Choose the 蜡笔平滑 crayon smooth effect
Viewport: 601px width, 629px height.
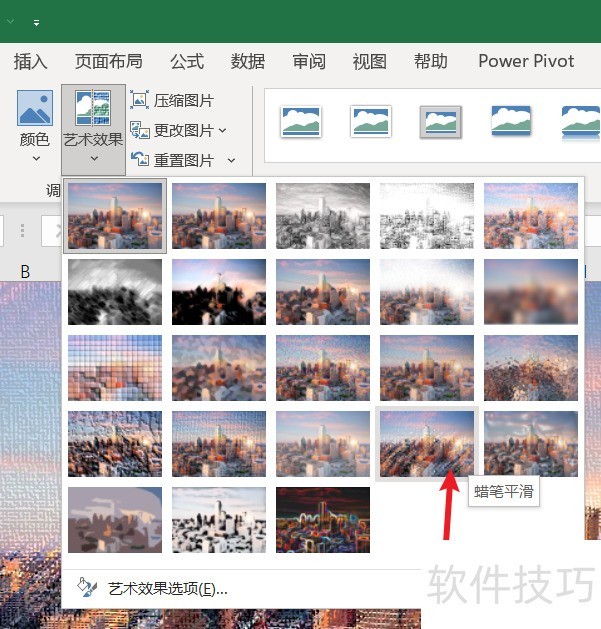(426, 444)
